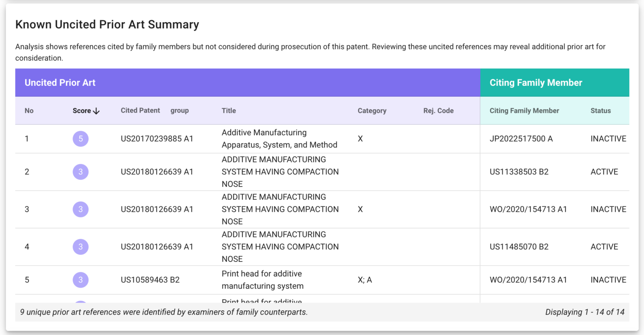The image size is (644, 335).
Task: Select the Uncited Prior Art section header
Action: (x=248, y=82)
